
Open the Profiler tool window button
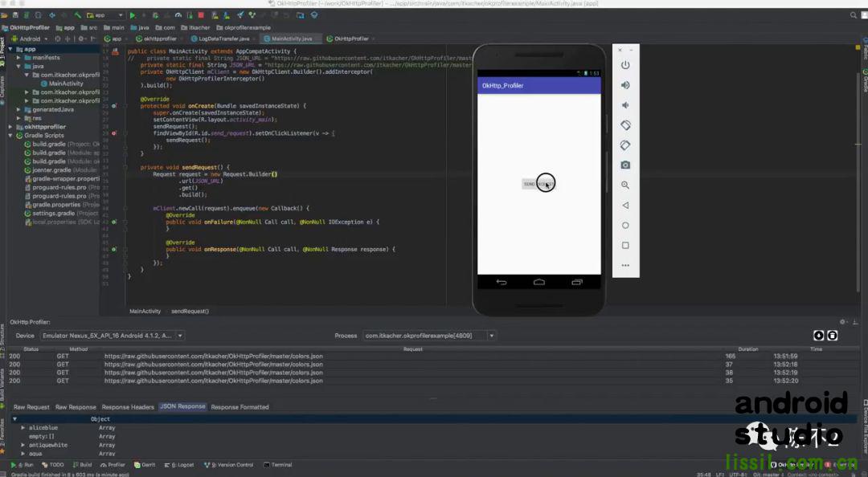coord(113,465)
